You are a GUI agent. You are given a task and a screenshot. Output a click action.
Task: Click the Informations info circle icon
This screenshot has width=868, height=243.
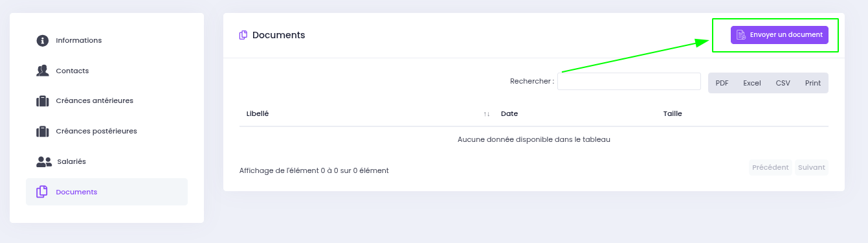43,40
